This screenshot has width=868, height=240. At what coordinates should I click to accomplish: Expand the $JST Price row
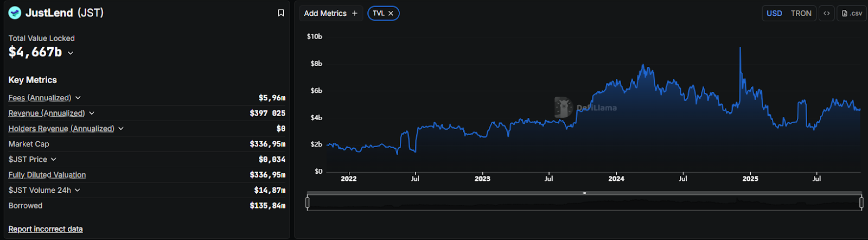click(54, 160)
